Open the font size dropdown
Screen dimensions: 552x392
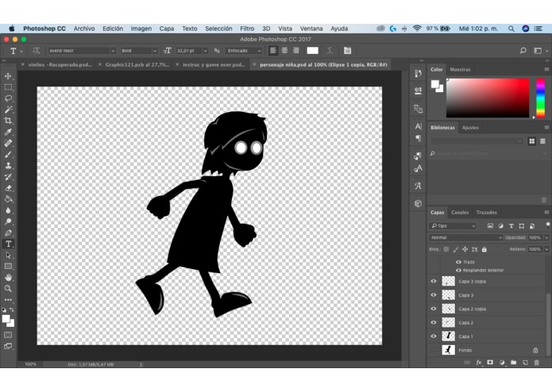pos(205,51)
